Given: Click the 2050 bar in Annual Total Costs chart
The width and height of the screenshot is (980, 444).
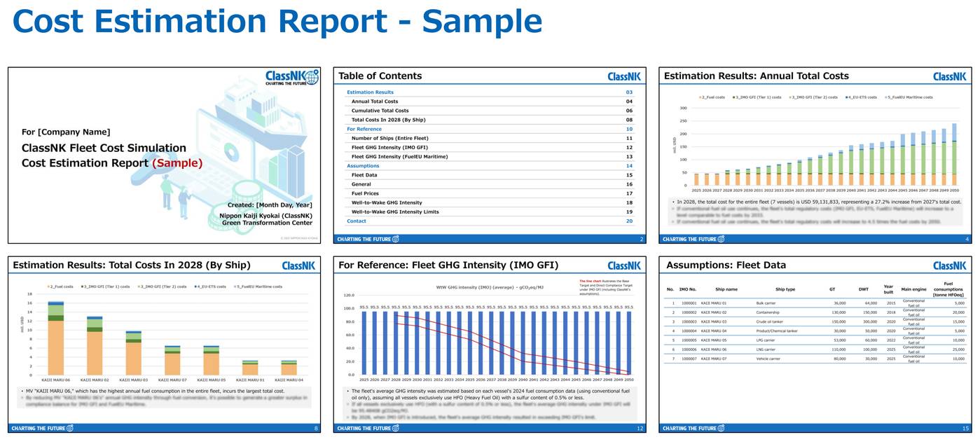Looking at the screenshot, I should pyautogui.click(x=953, y=154).
